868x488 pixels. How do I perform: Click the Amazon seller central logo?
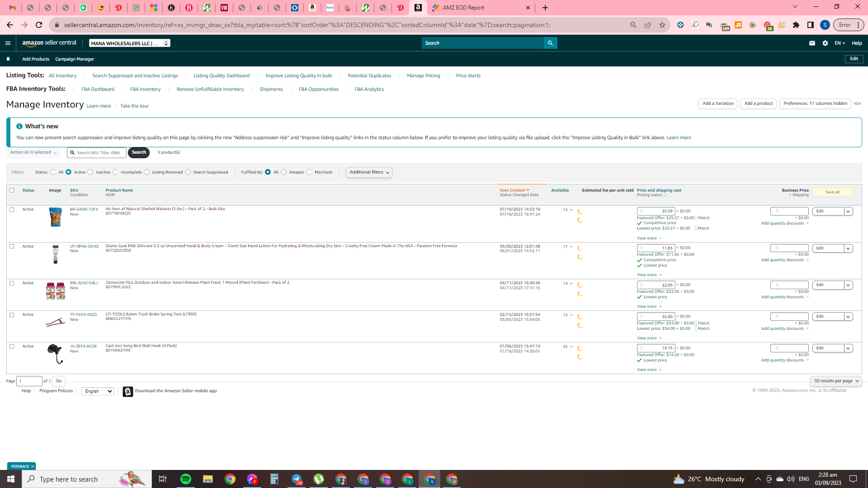point(49,43)
